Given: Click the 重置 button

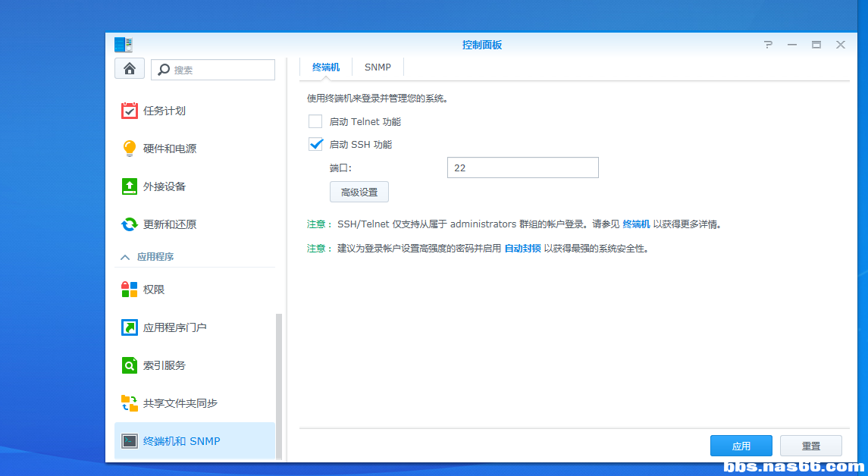Looking at the screenshot, I should click(x=811, y=446).
